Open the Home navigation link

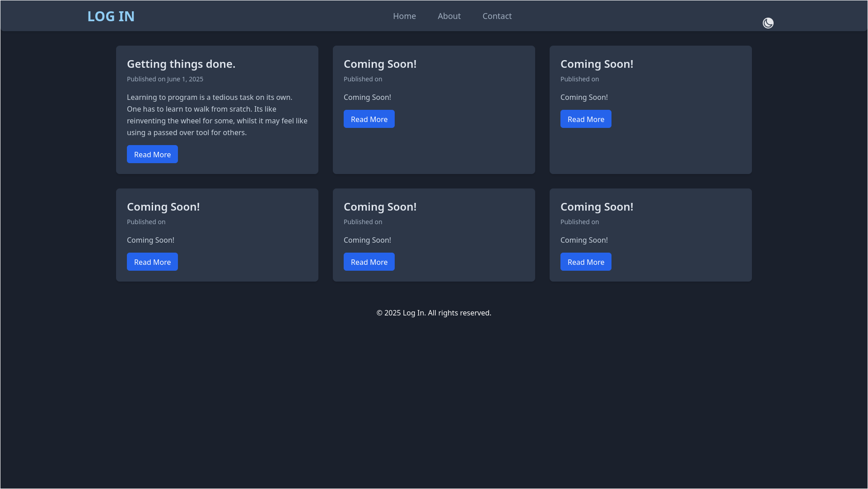[404, 16]
